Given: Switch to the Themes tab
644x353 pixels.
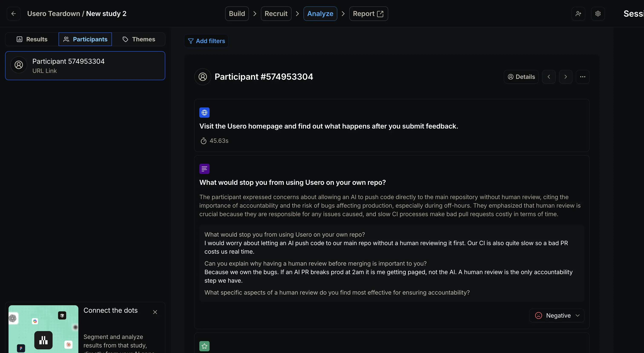Looking at the screenshot, I should coord(138,39).
